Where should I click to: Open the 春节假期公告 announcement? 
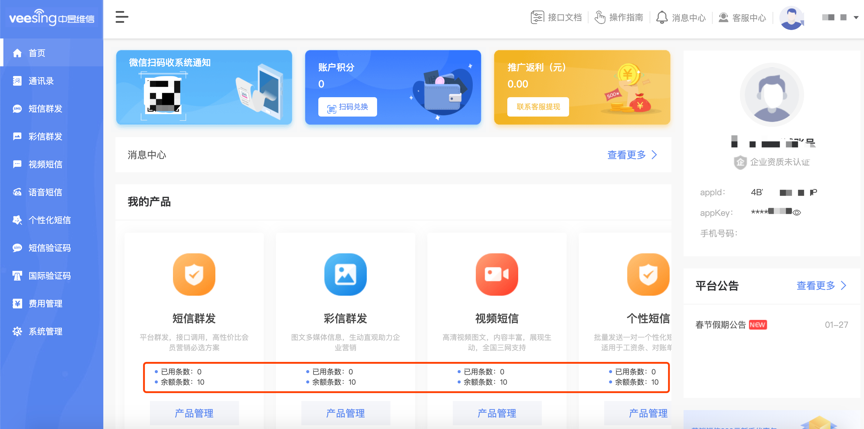coord(721,325)
